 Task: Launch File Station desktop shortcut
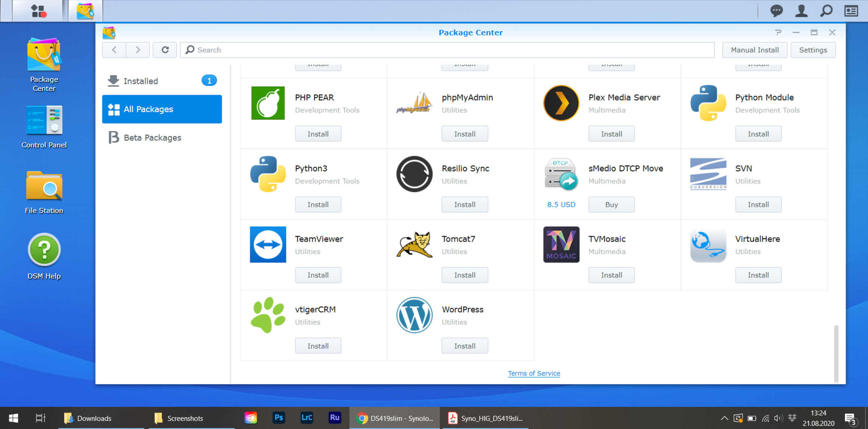[44, 192]
